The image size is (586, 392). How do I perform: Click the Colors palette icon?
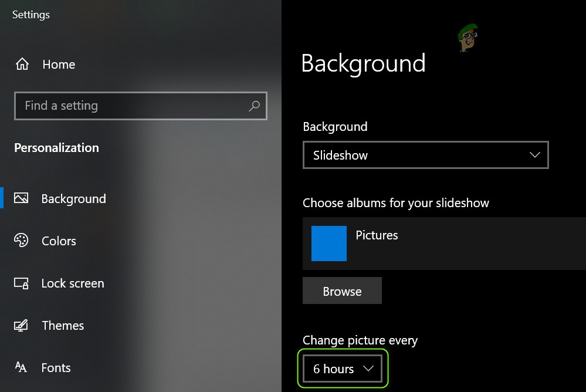21,241
